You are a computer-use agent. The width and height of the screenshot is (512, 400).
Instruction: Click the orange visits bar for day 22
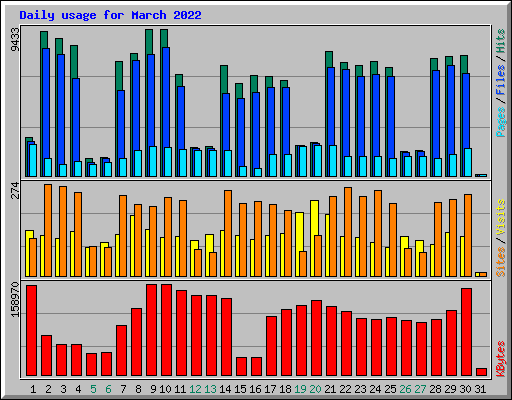[348, 232]
